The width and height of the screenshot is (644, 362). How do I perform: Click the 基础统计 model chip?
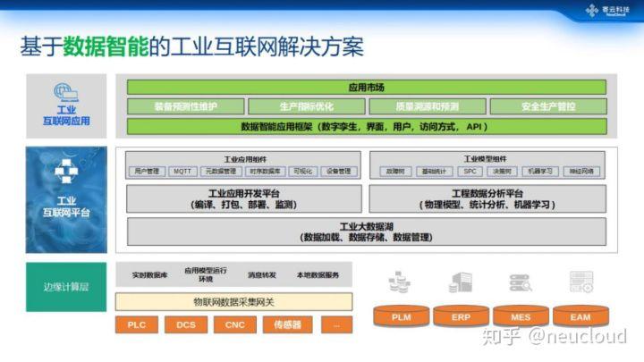(434, 172)
